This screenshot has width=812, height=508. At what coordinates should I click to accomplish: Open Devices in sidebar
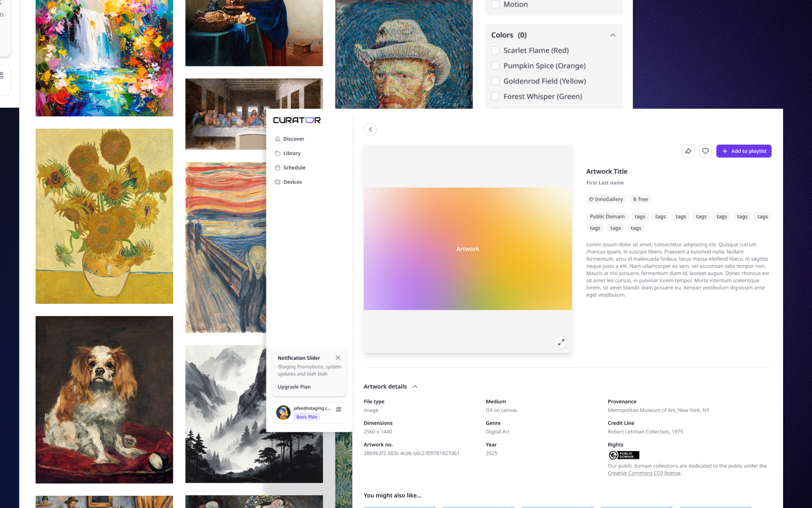pyautogui.click(x=292, y=182)
